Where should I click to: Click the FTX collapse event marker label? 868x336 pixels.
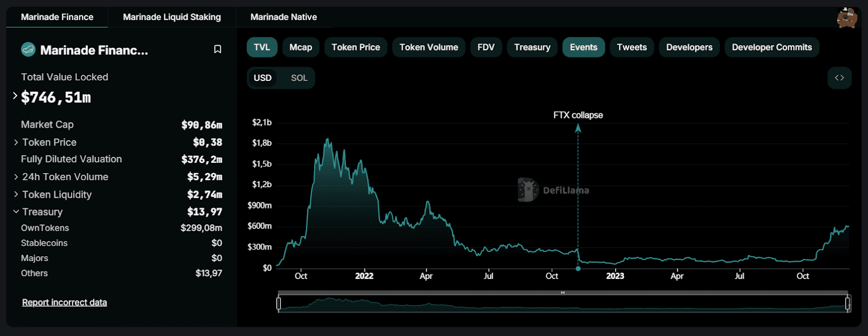tap(578, 115)
